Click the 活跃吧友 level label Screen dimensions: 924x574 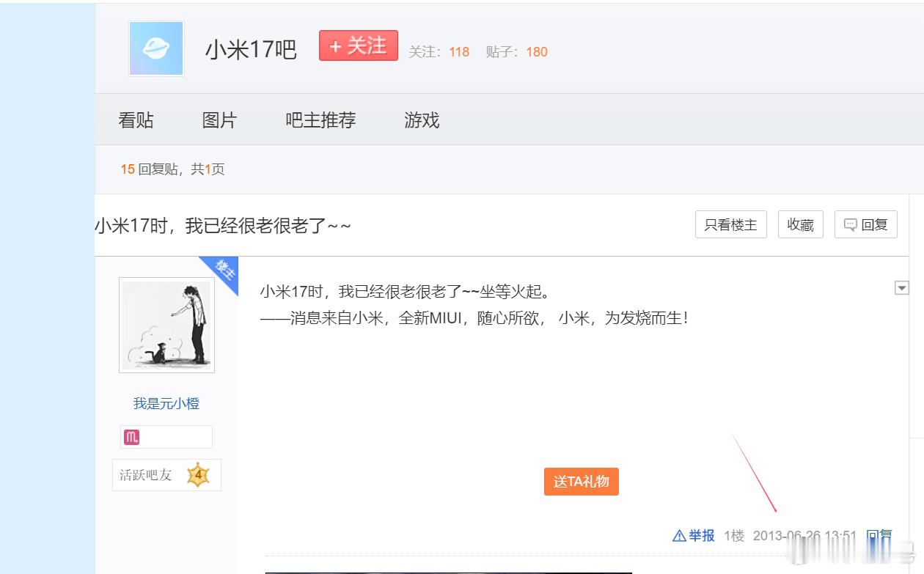pyautogui.click(x=146, y=475)
